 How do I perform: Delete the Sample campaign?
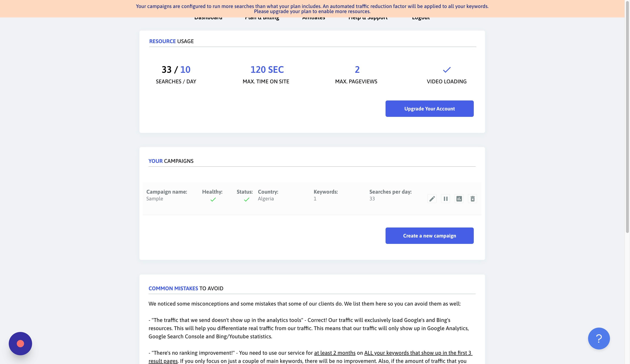pyautogui.click(x=472, y=199)
